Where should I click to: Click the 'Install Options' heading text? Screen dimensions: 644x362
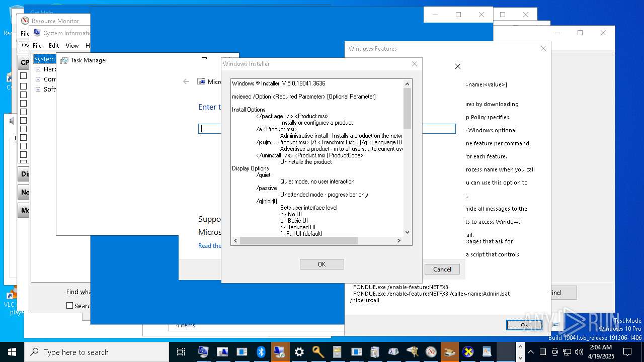pyautogui.click(x=249, y=110)
